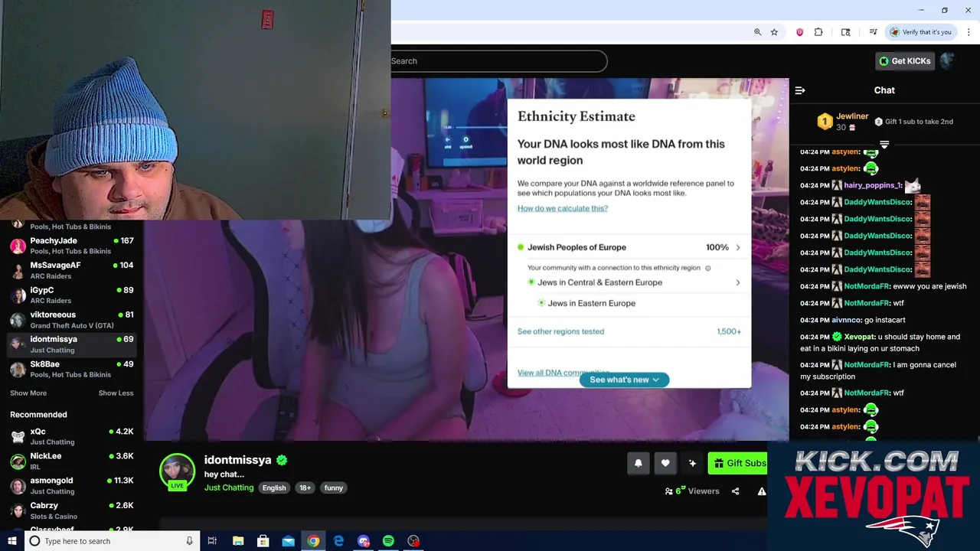Screen dimensions: 980x551
Task: Follow idontmissya with the heart button
Action: [x=665, y=463]
